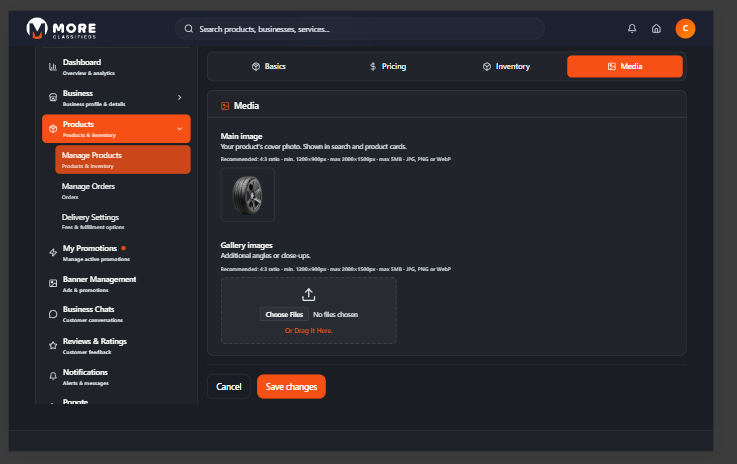Click the home icon in top bar

tap(656, 29)
